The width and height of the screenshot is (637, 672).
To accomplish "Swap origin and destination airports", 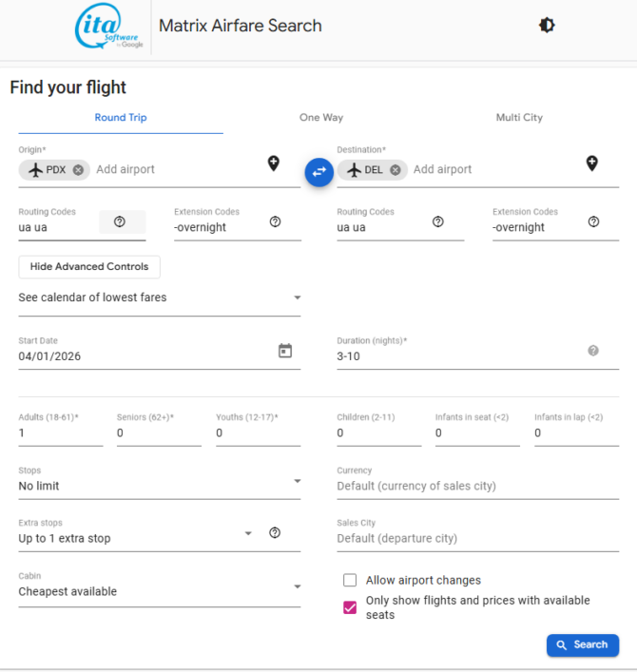I will [318, 171].
